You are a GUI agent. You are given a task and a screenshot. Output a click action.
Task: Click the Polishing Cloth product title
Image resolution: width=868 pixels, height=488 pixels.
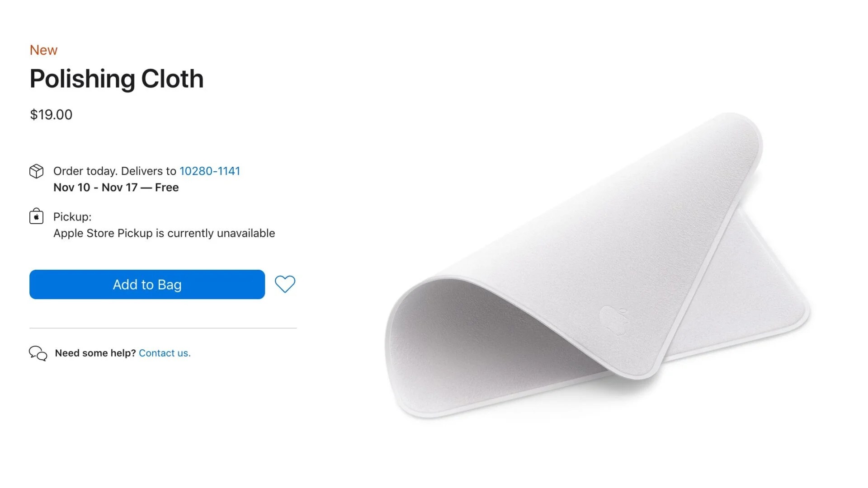pyautogui.click(x=117, y=79)
